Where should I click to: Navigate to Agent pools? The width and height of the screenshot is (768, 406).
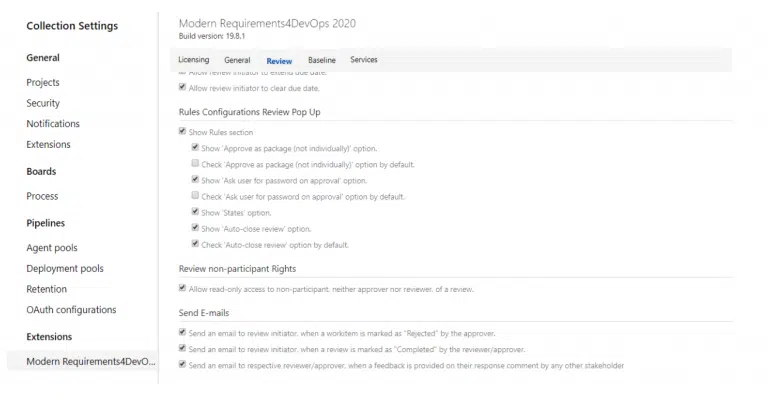[52, 248]
